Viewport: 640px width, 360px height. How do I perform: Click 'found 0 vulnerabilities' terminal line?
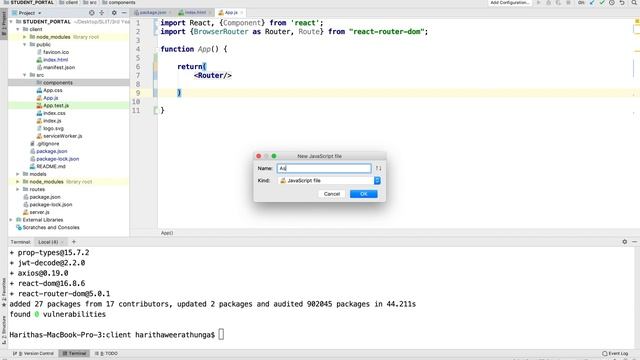pyautogui.click(x=58, y=314)
